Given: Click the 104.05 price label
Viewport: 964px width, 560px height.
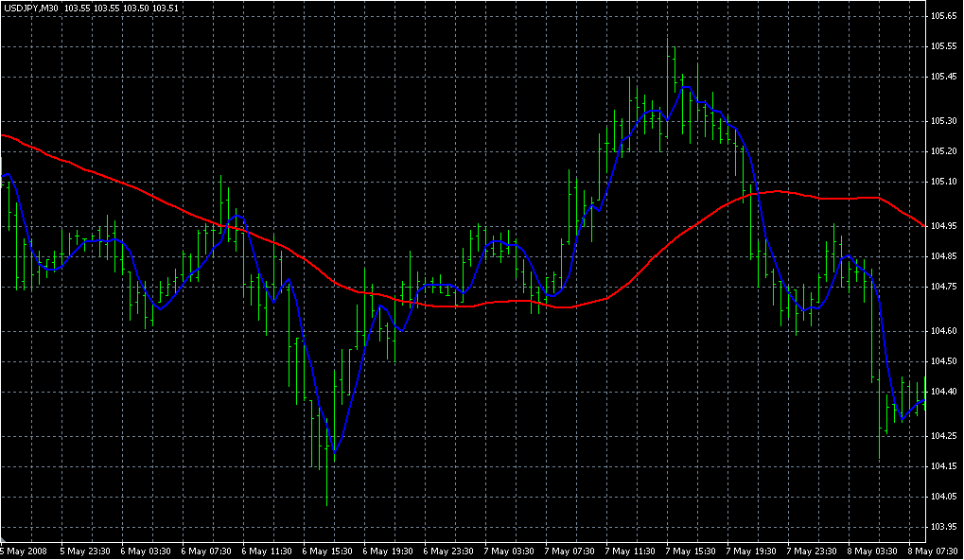Looking at the screenshot, I should [944, 497].
